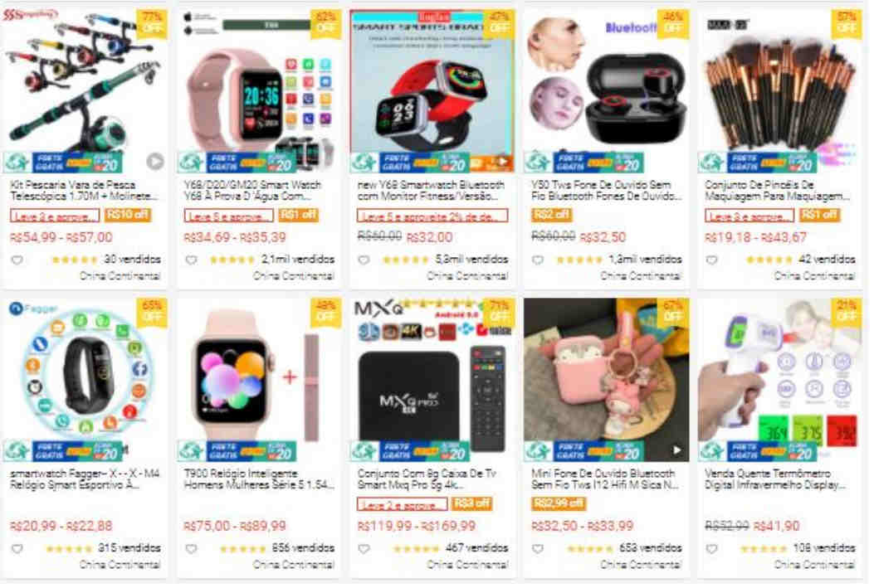Play video on new Y68 smartwatch image
Viewport: 874px width, 588px height.
coord(503,162)
